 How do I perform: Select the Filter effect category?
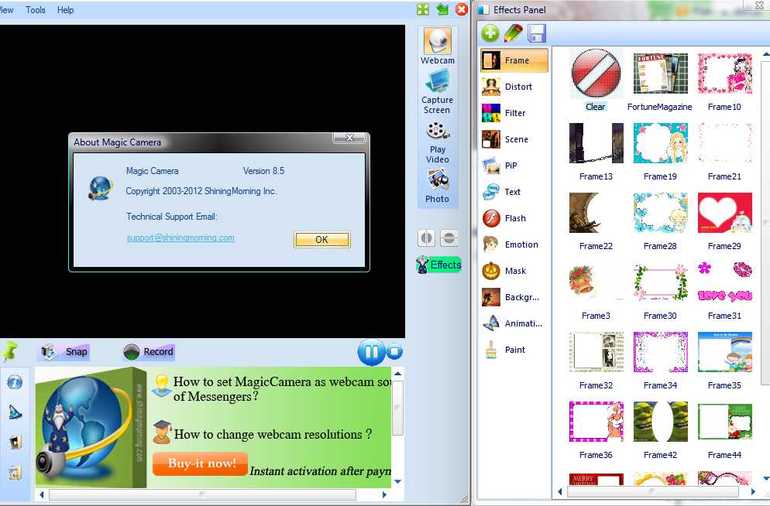[514, 113]
